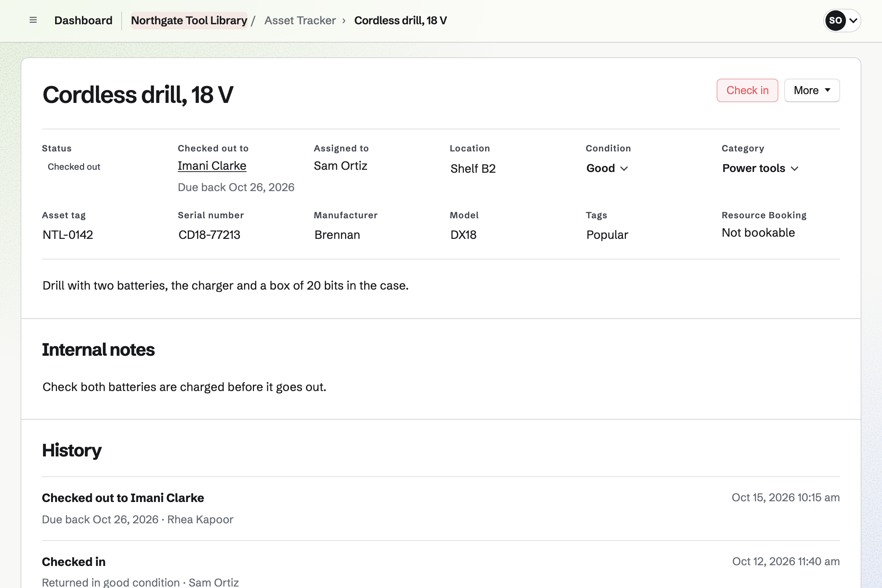882x588 pixels.
Task: Click the Shelf B2 location value
Action: coord(473,169)
